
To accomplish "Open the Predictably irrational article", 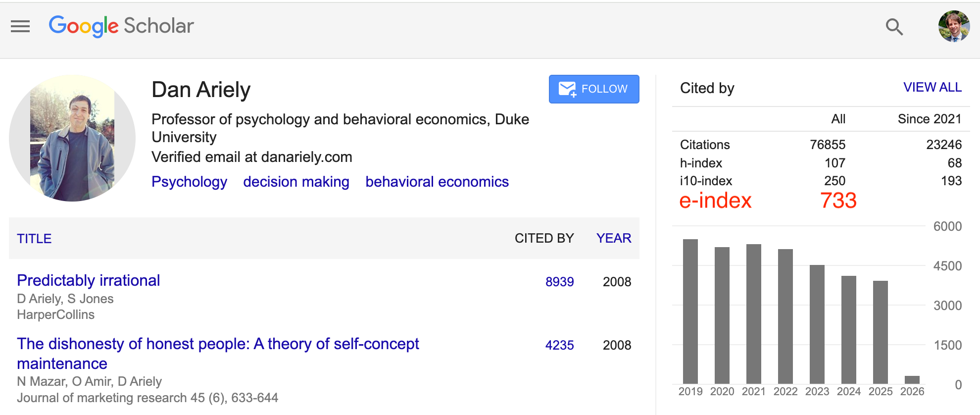I will 89,280.
